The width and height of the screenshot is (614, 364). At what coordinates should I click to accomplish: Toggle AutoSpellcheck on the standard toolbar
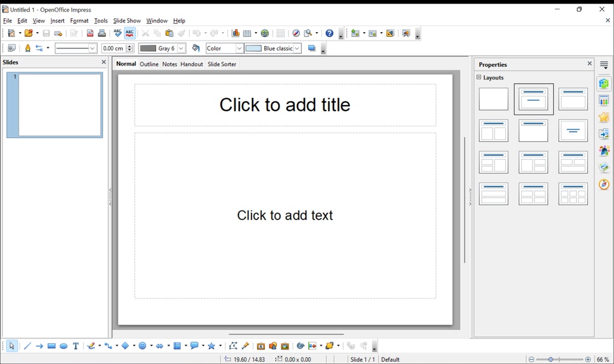[130, 33]
